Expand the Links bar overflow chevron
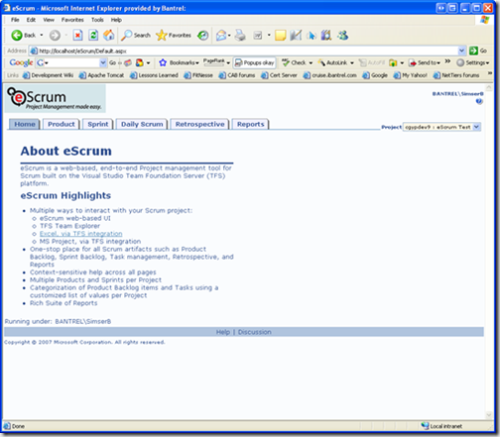This screenshot has height=437, width=500. click(490, 73)
